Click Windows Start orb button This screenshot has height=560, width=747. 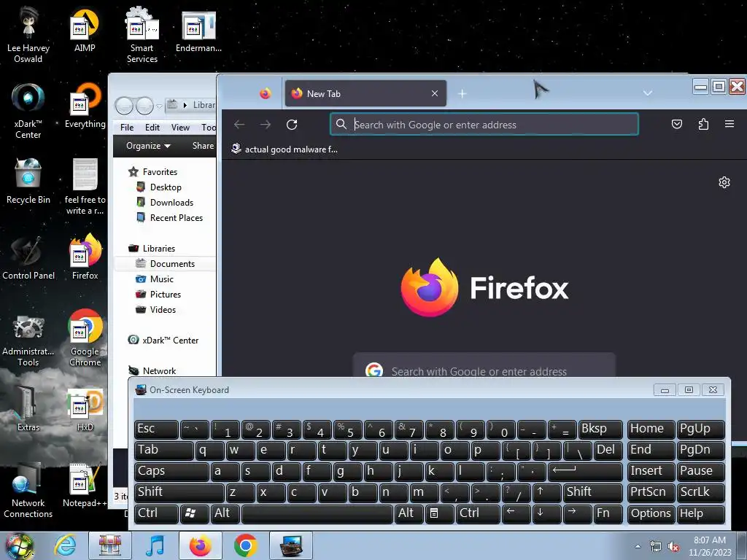point(19,546)
